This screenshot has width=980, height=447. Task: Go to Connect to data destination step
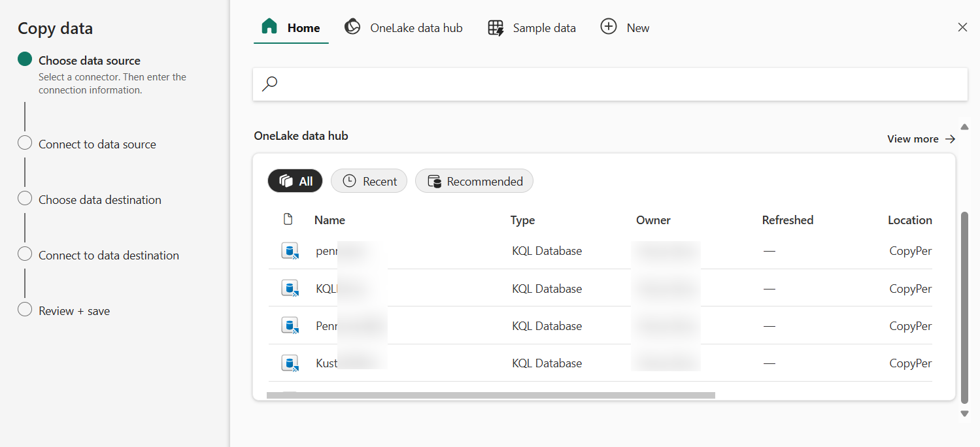point(109,255)
